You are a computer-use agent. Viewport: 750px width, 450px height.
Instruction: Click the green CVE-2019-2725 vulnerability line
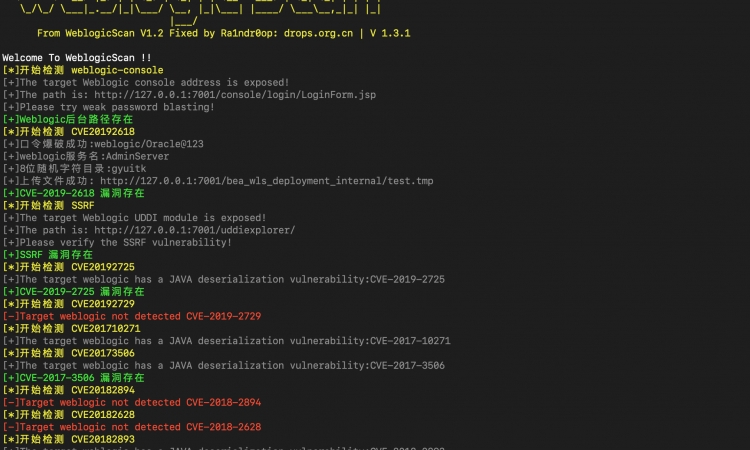pos(73,292)
